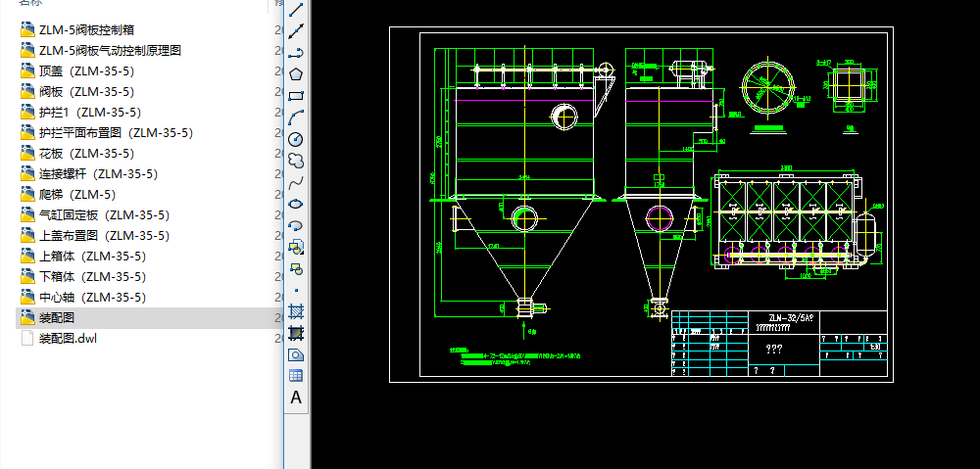Screen dimensions: 980x469
Task: Select the Line tool
Action: (x=296, y=10)
